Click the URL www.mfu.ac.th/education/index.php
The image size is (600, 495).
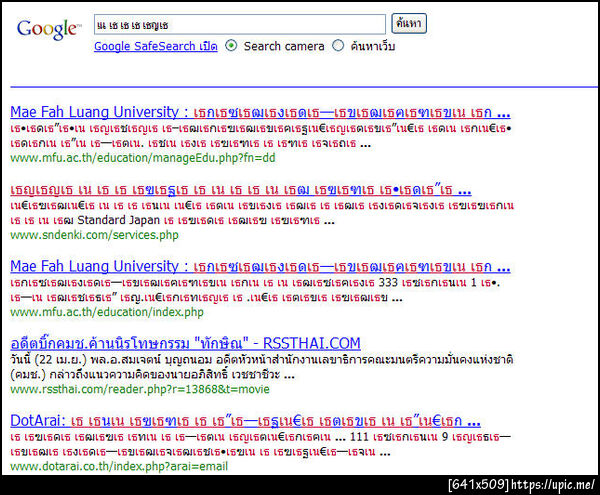tap(107, 312)
